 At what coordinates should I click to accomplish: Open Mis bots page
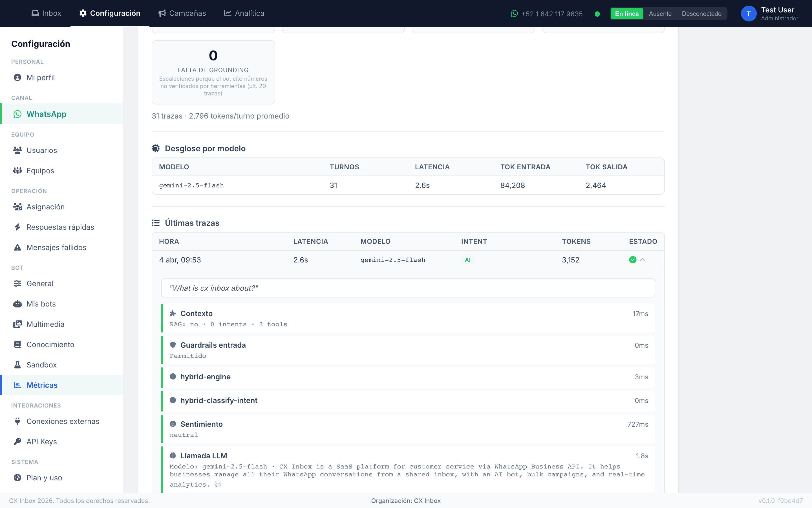click(62, 304)
